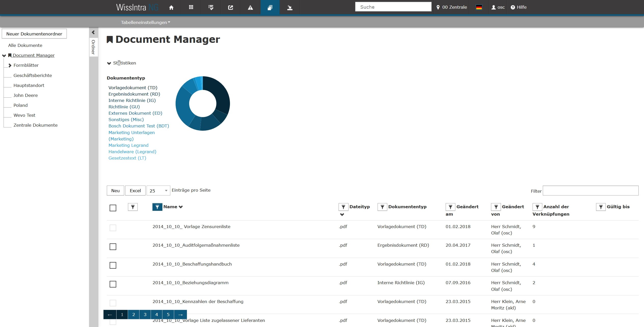Click the filter icon on Name column

pos(157,207)
